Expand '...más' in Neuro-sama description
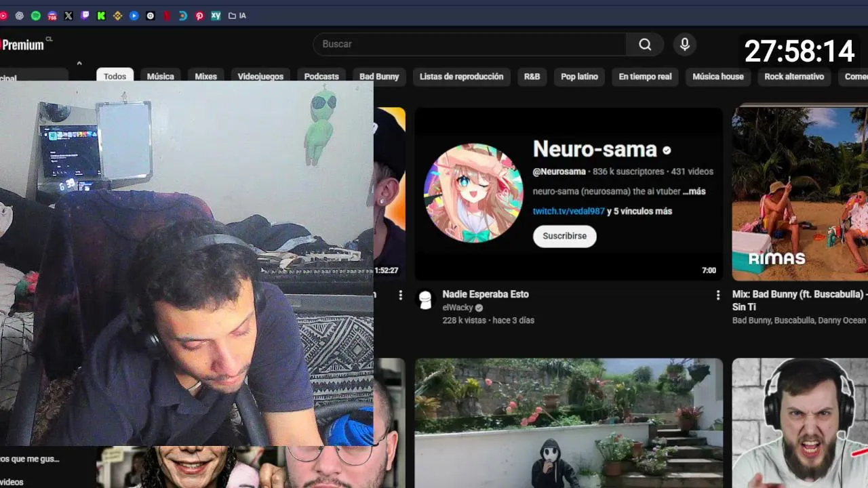This screenshot has width=868, height=488. [x=694, y=192]
